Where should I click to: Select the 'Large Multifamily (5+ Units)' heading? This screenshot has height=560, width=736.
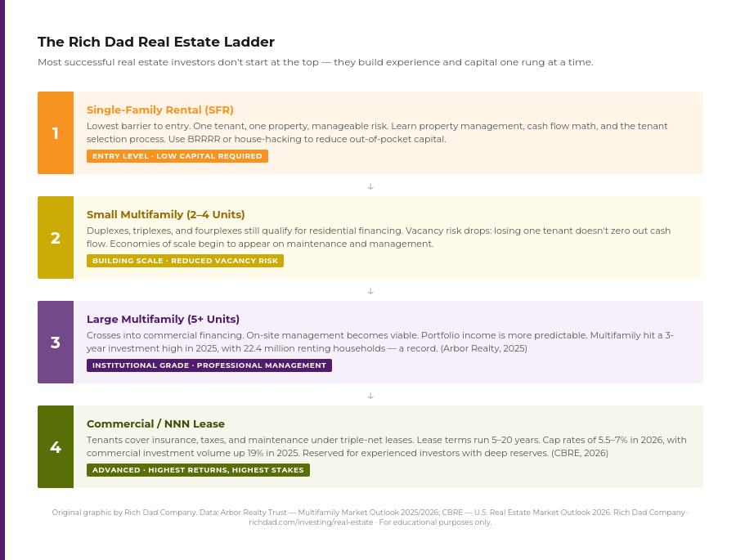coord(163,319)
